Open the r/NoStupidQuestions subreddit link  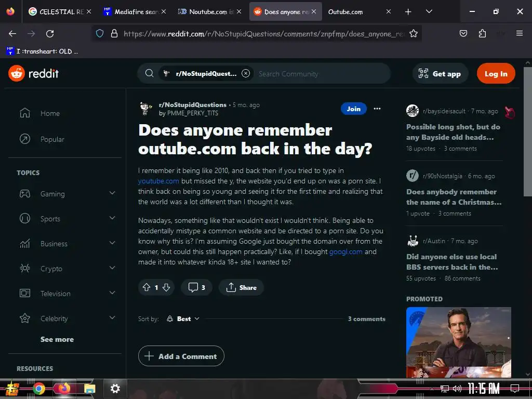pyautogui.click(x=192, y=105)
